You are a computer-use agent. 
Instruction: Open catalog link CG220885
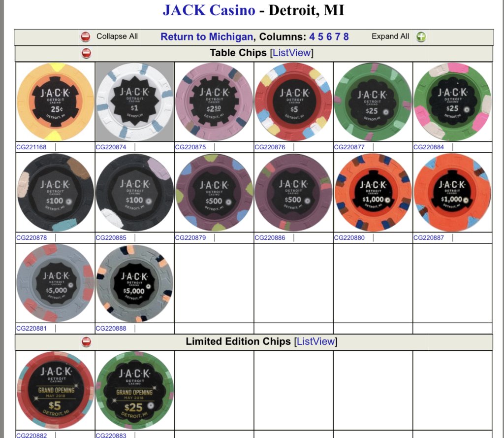[x=111, y=238]
